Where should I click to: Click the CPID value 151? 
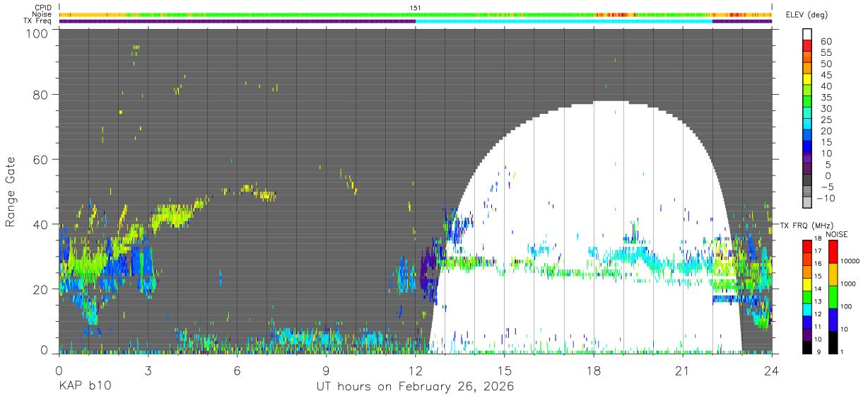point(416,8)
